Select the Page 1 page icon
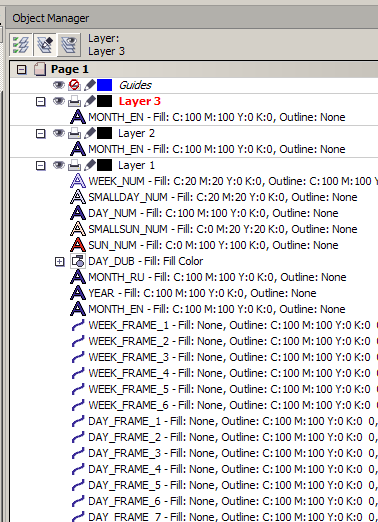The image size is (378, 522). tap(40, 69)
